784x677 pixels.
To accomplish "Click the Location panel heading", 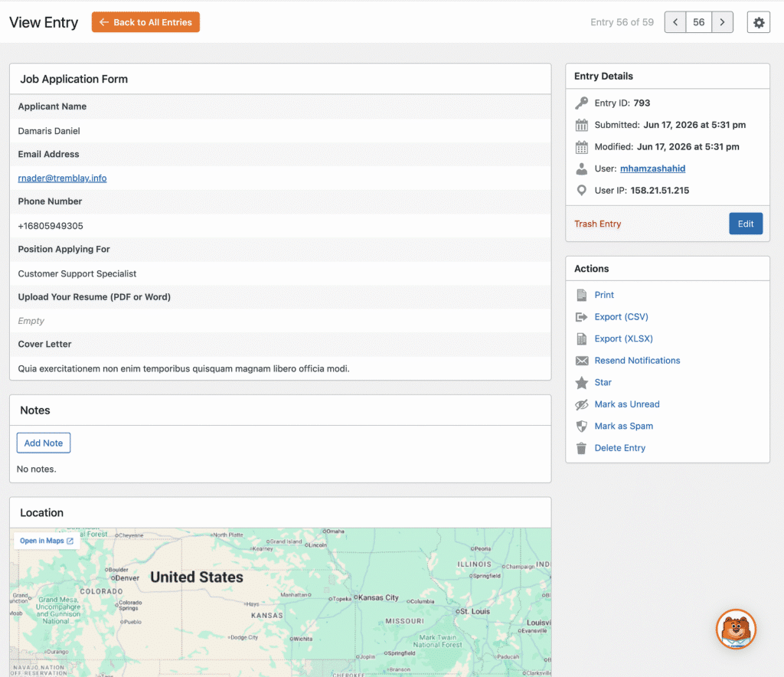I will tap(41, 512).
